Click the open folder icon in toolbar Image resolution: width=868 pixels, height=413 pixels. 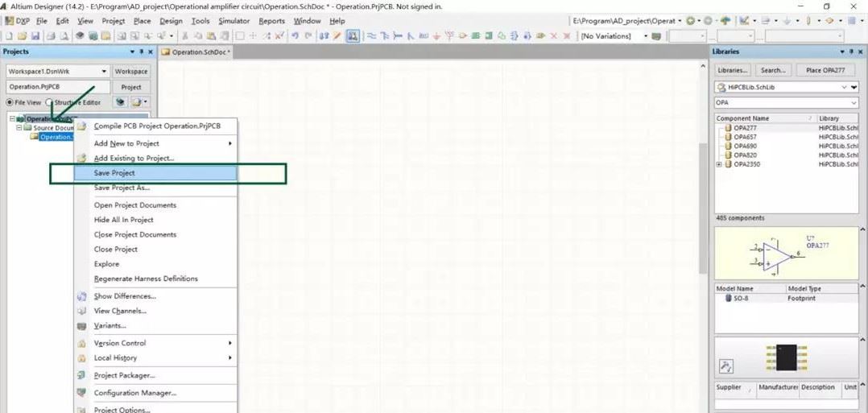coord(23,36)
